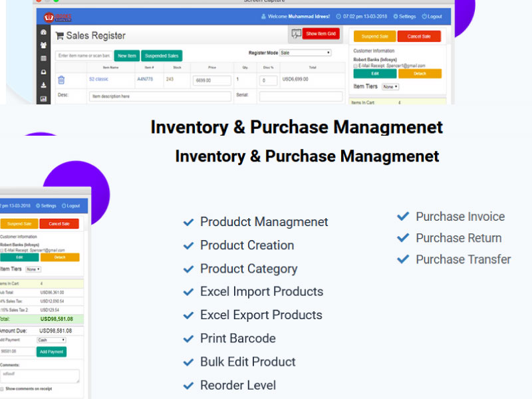Screen dimensions: 532x399
Task: Open customers via the people sidebar icon
Action: point(43,45)
